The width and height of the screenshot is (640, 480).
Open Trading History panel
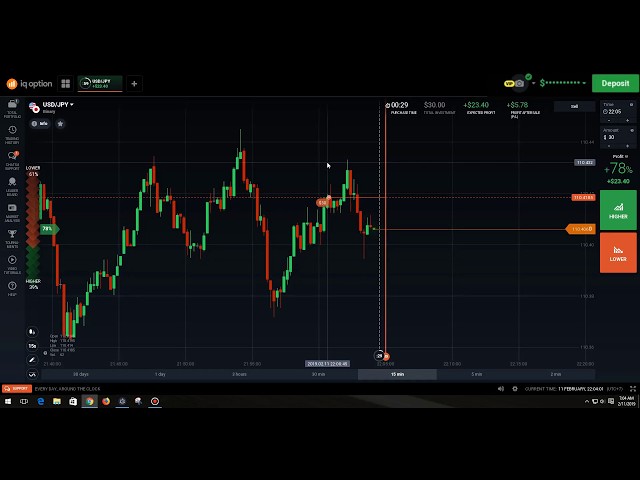tap(12, 133)
